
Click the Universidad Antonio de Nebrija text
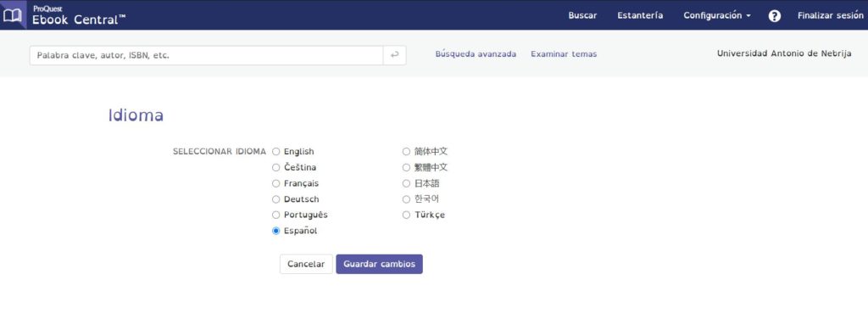click(784, 53)
